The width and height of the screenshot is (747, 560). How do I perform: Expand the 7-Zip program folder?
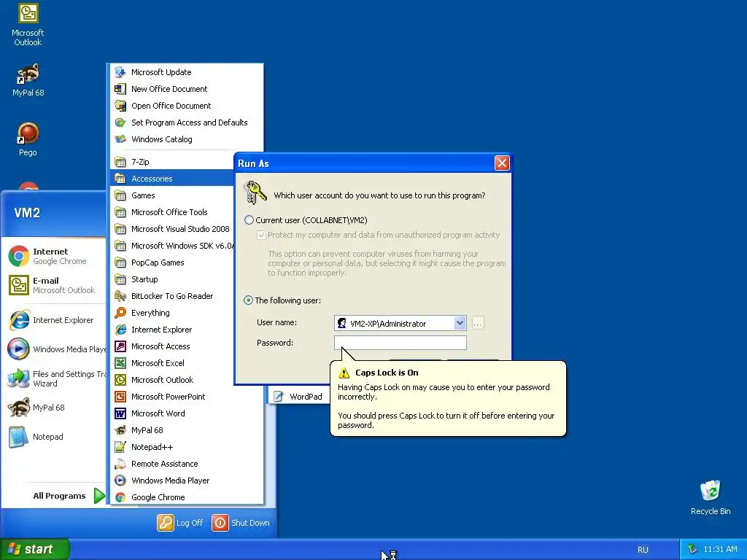(x=172, y=161)
